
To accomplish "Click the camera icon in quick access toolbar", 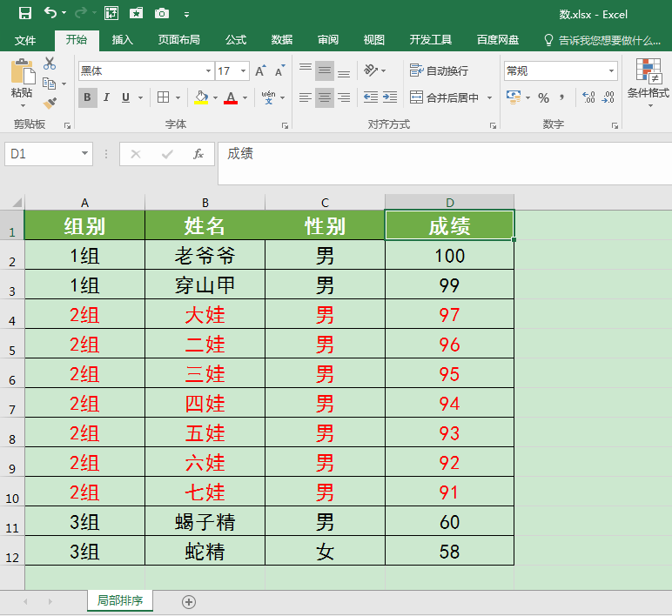I will (162, 14).
